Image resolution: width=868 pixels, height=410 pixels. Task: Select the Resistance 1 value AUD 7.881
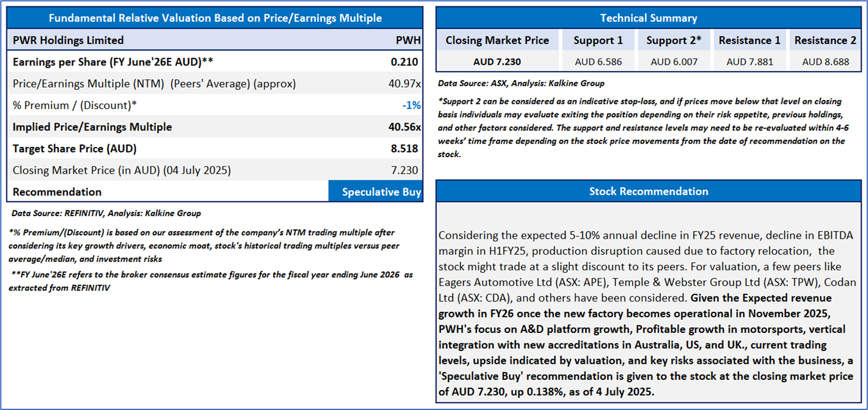pyautogui.click(x=749, y=62)
